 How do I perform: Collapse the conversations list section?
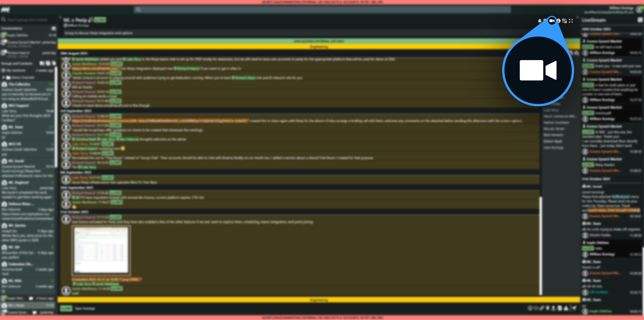click(53, 28)
